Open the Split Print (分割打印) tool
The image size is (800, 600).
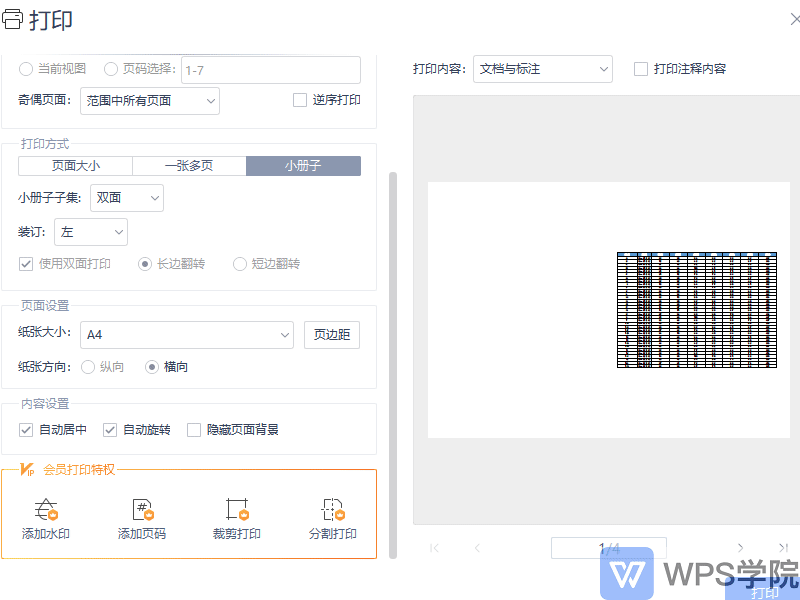click(332, 510)
